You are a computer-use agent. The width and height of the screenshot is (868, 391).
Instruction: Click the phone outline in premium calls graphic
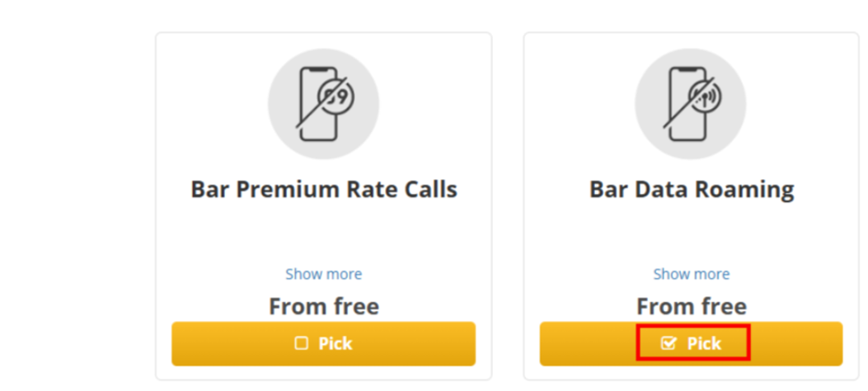pos(317,104)
